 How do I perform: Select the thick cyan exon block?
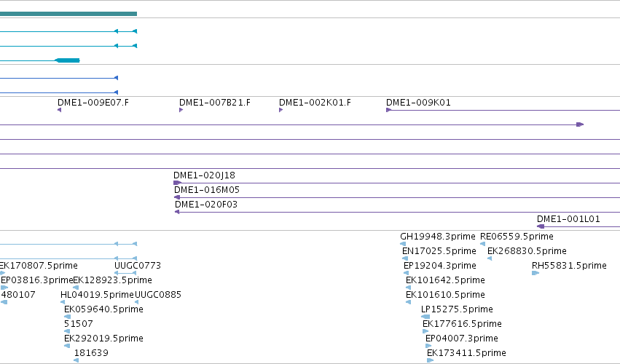[67, 60]
